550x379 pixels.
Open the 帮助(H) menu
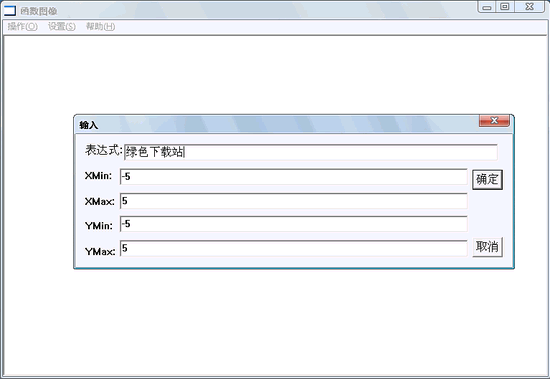coord(100,26)
